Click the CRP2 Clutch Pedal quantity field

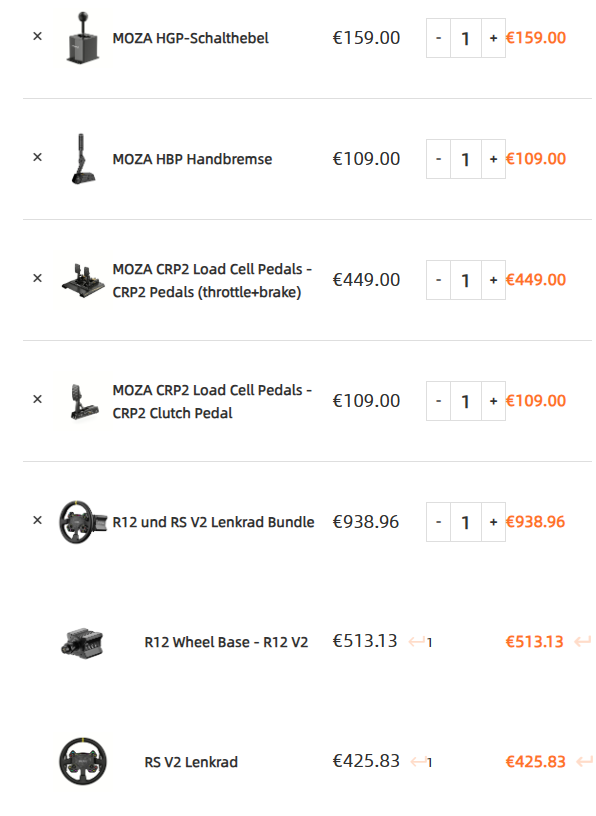(x=466, y=401)
